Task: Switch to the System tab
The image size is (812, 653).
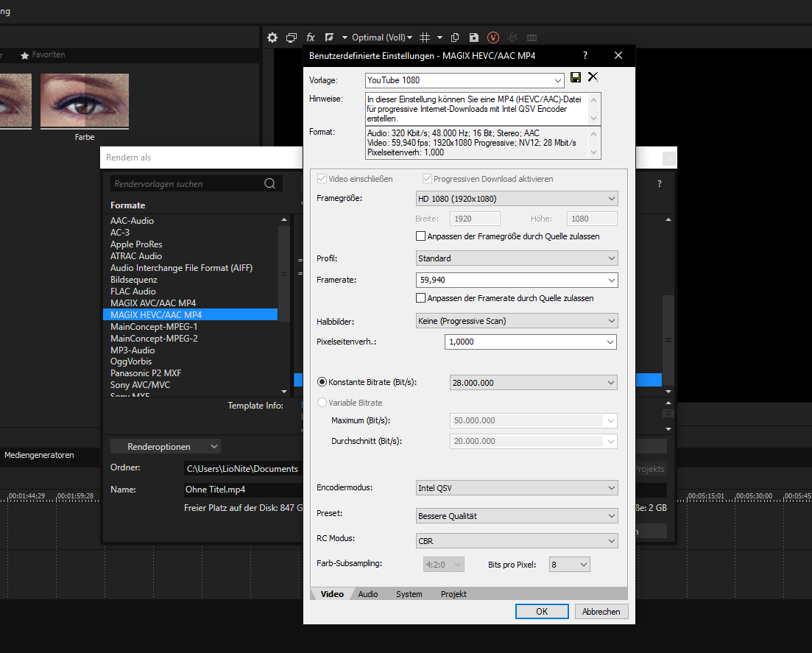Action: tap(409, 594)
